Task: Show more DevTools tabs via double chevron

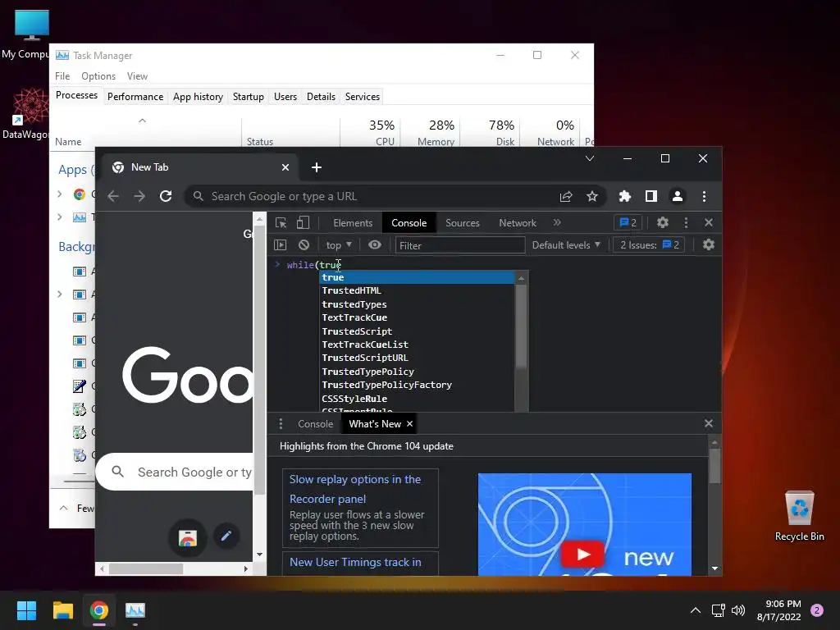Action: click(x=557, y=222)
